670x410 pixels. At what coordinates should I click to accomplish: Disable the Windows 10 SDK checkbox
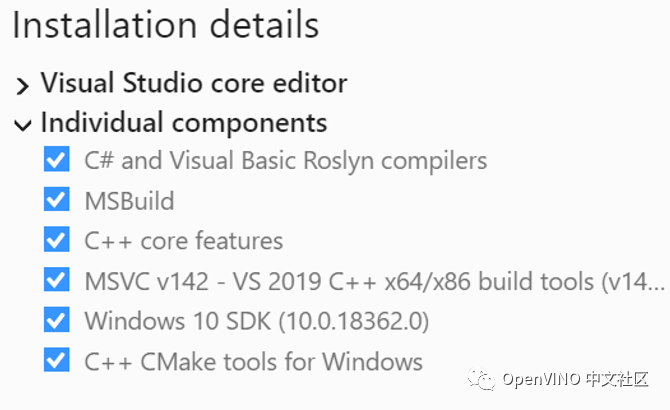click(56, 320)
